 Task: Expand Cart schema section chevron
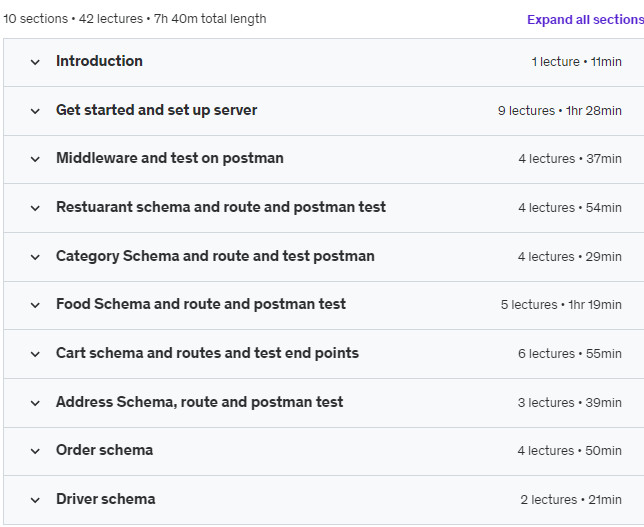point(35,354)
